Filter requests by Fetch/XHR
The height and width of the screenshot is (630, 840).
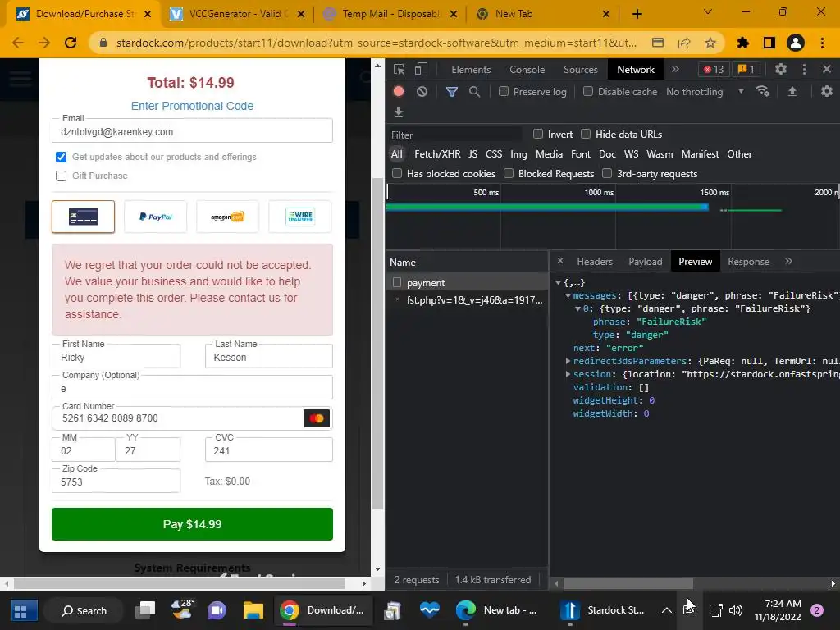[x=437, y=154]
